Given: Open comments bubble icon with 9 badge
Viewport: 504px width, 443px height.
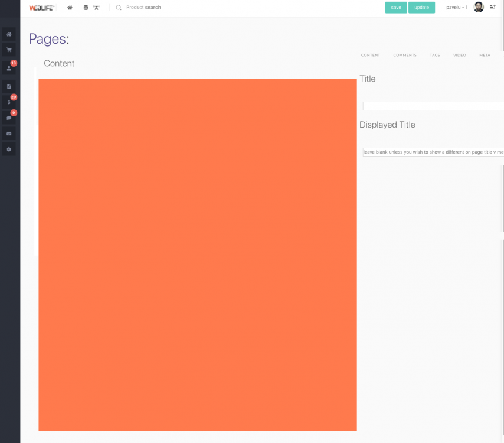Looking at the screenshot, I should click(9, 118).
